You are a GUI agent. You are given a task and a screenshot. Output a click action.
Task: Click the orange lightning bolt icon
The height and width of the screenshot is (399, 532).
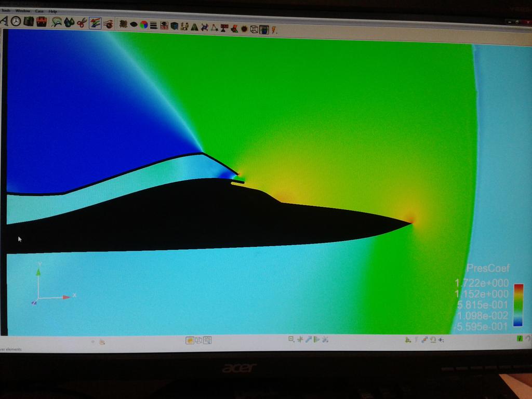(273, 30)
